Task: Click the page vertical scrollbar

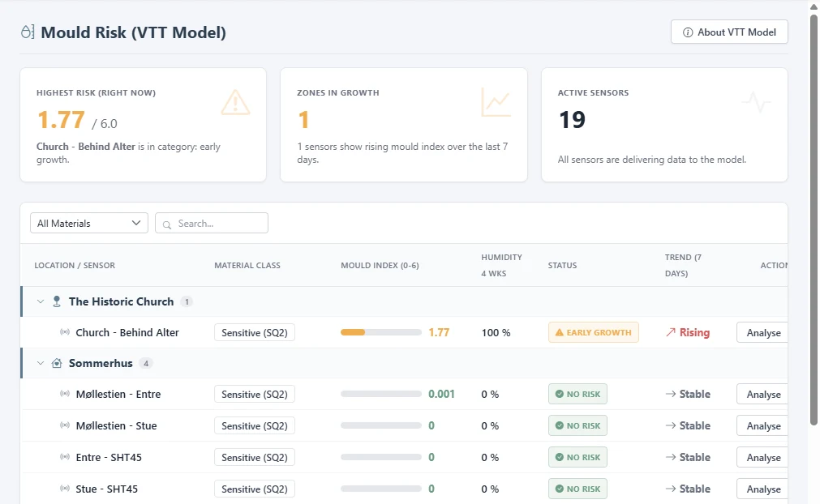Action: (x=814, y=220)
